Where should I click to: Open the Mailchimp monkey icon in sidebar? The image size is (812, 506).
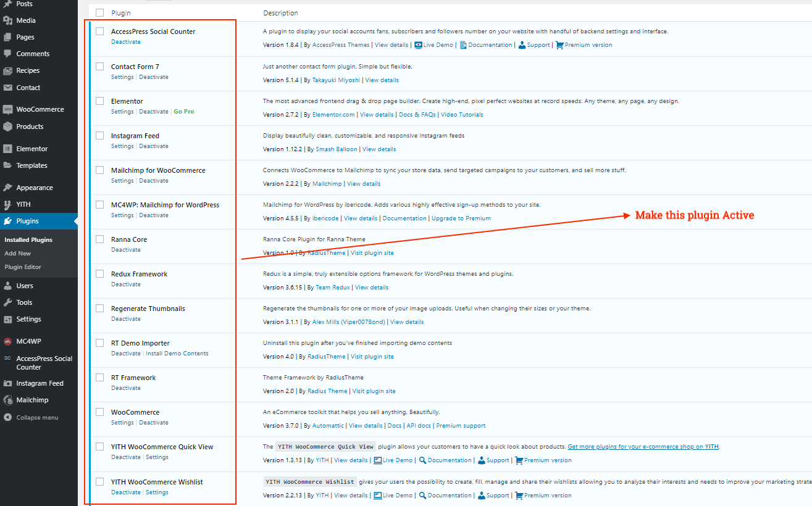(7, 400)
